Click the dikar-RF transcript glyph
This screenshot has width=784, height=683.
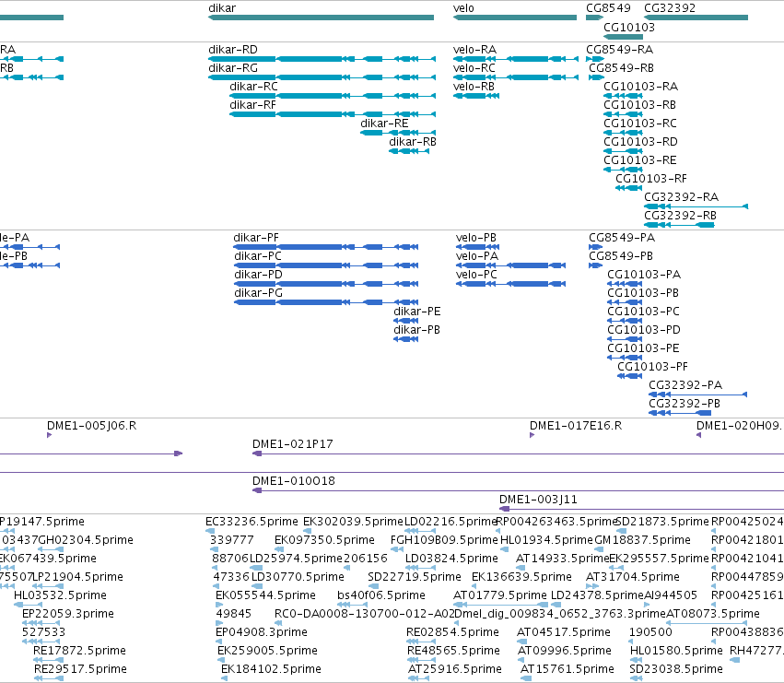point(333,114)
